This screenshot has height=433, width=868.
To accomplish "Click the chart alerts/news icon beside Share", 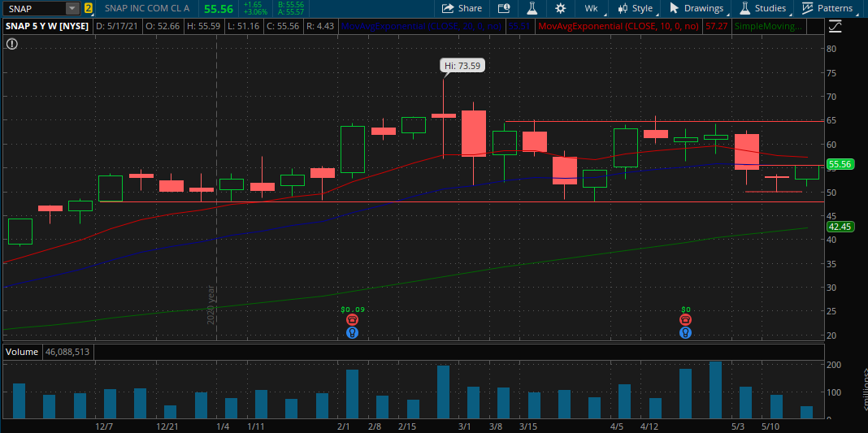I will click(504, 8).
